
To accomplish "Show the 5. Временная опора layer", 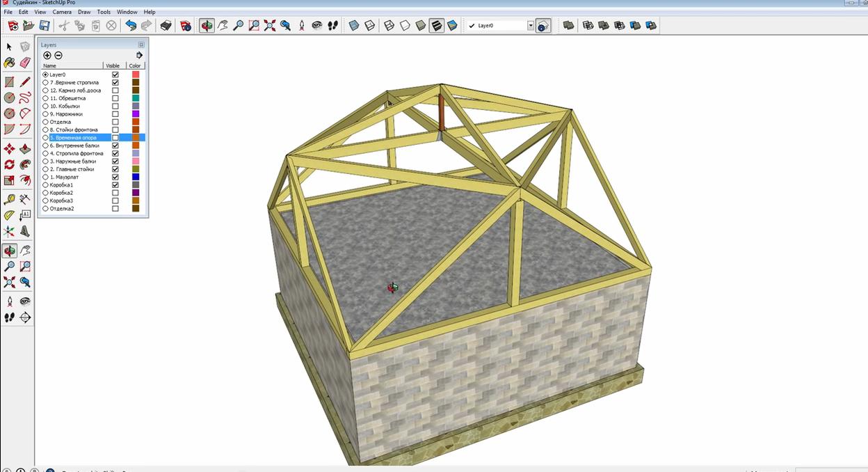I will click(115, 138).
